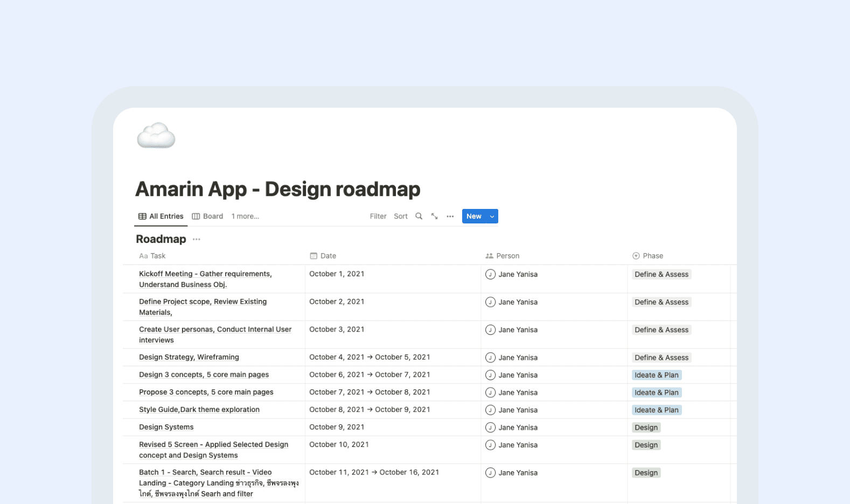Click the October 6 → October 7 date range

[370, 375]
